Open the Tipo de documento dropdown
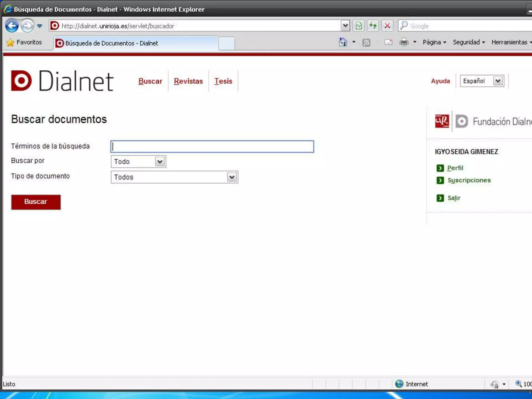The height and width of the screenshot is (399, 532). click(x=232, y=177)
